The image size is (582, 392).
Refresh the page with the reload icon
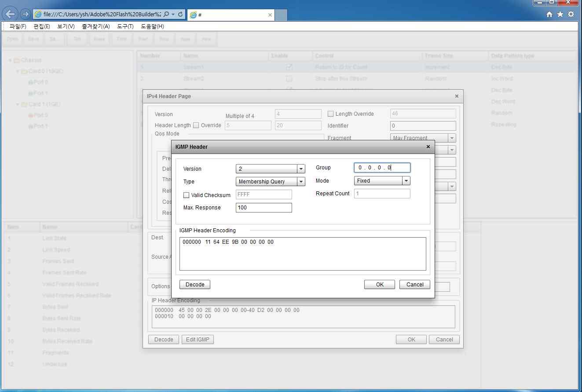(180, 15)
